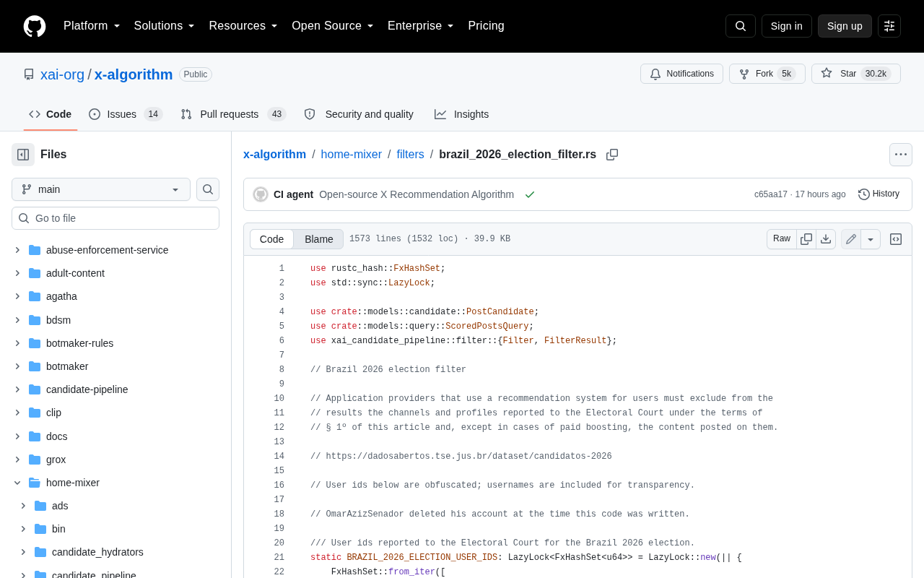
Task: Open the clip folder
Action: click(53, 413)
